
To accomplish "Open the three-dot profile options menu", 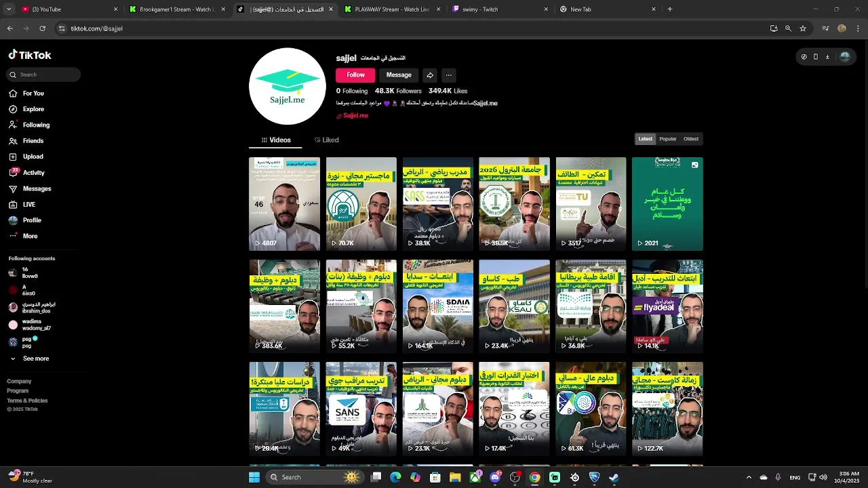I will 448,75.
